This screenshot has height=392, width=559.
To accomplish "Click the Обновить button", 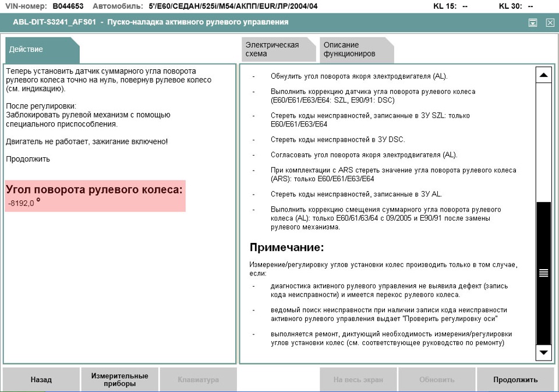I will pyautogui.click(x=437, y=380).
